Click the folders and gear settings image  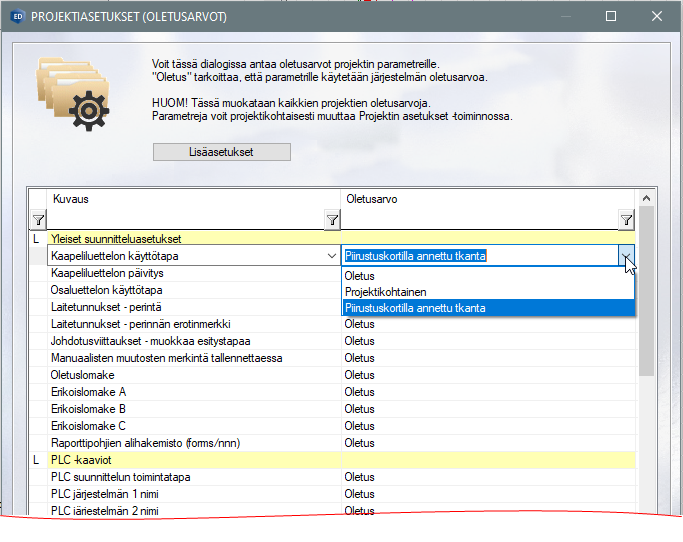coord(72,92)
